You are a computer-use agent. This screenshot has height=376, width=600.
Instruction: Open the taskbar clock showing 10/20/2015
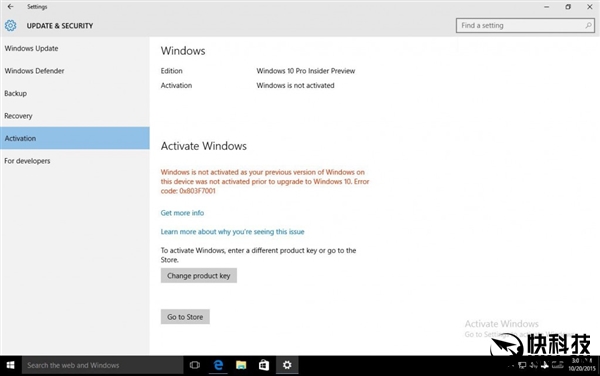coord(582,365)
